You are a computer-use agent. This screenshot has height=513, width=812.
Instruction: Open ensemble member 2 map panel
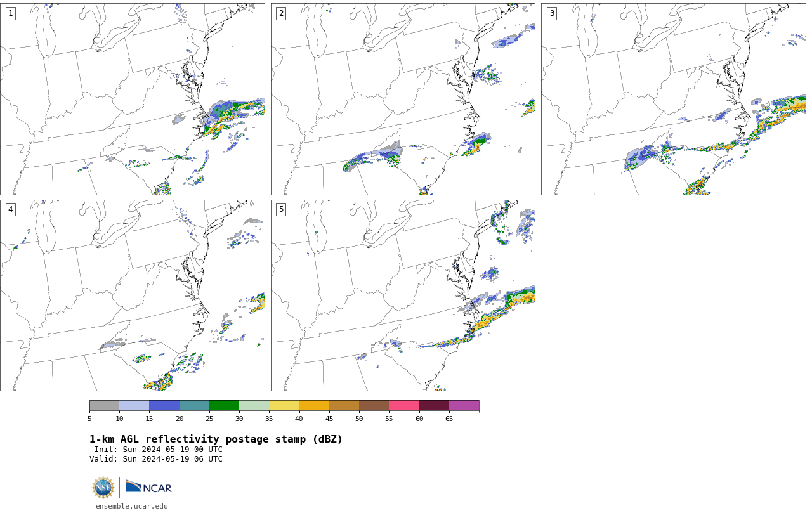tap(403, 99)
